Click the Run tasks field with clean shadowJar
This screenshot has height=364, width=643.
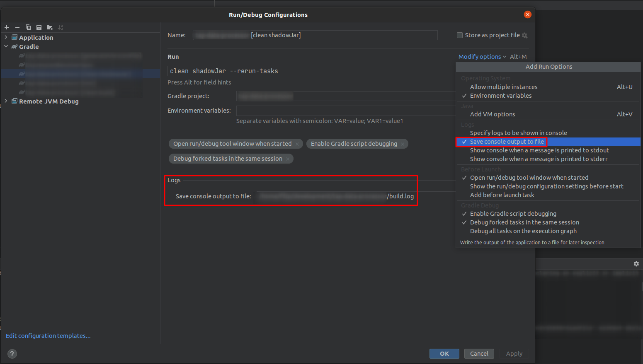click(311, 71)
